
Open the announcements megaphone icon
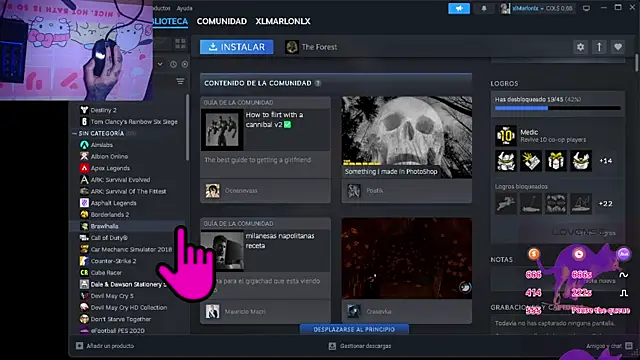[459, 8]
